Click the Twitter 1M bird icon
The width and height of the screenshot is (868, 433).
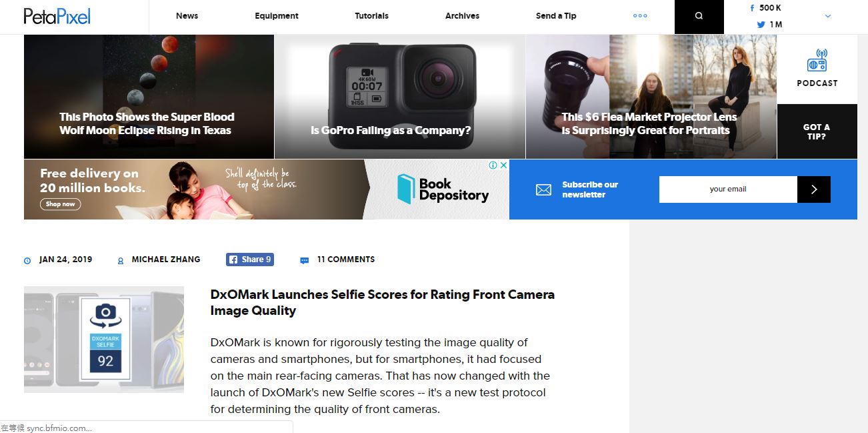761,25
